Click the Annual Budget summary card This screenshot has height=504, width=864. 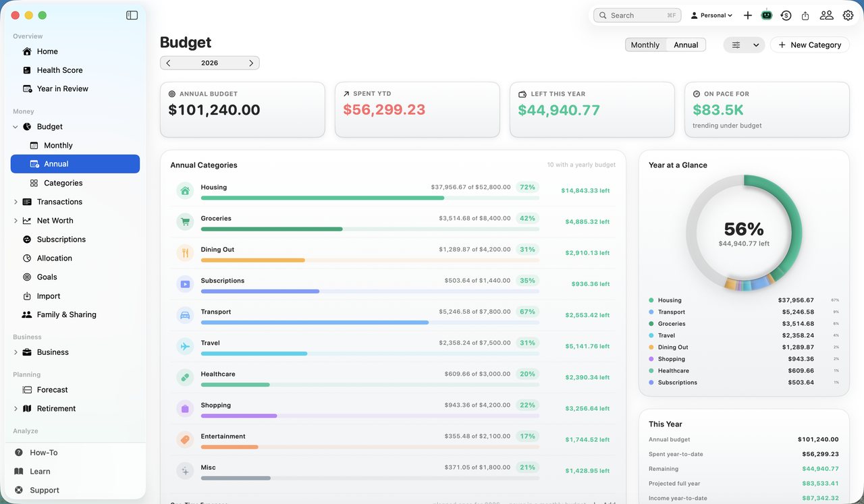click(242, 110)
